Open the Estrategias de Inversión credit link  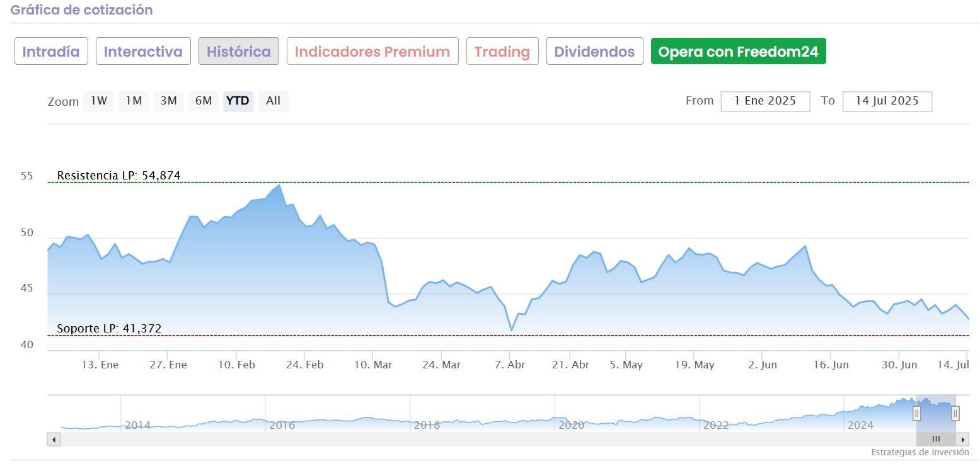click(920, 452)
